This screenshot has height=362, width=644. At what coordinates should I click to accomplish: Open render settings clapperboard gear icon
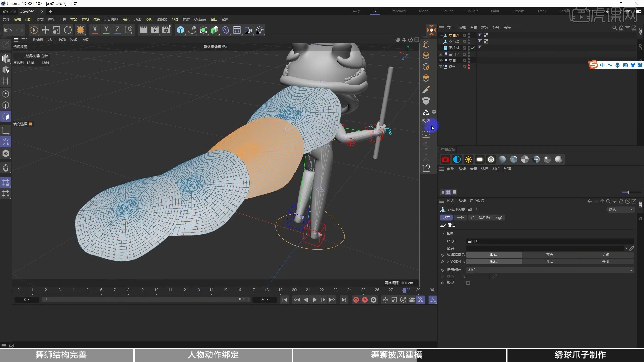(x=166, y=30)
